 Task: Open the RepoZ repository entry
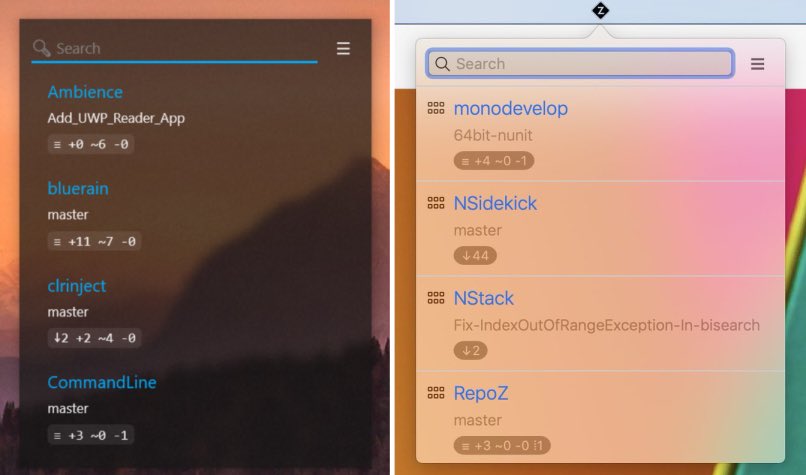(481, 394)
